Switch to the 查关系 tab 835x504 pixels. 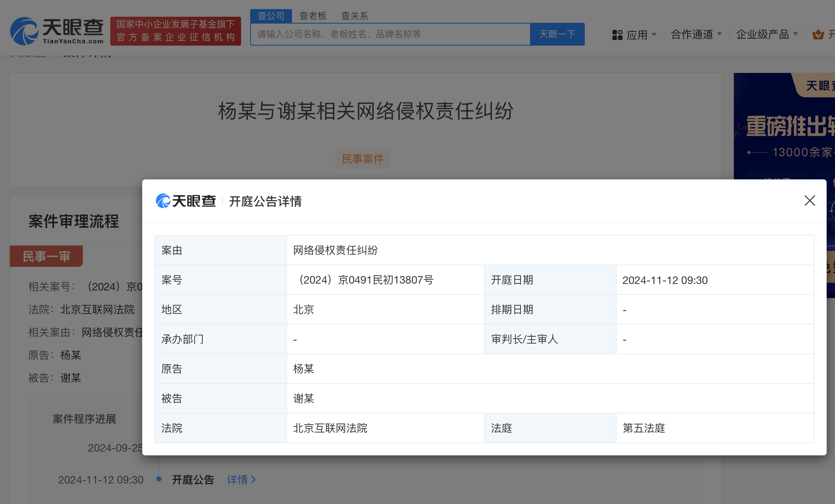354,16
